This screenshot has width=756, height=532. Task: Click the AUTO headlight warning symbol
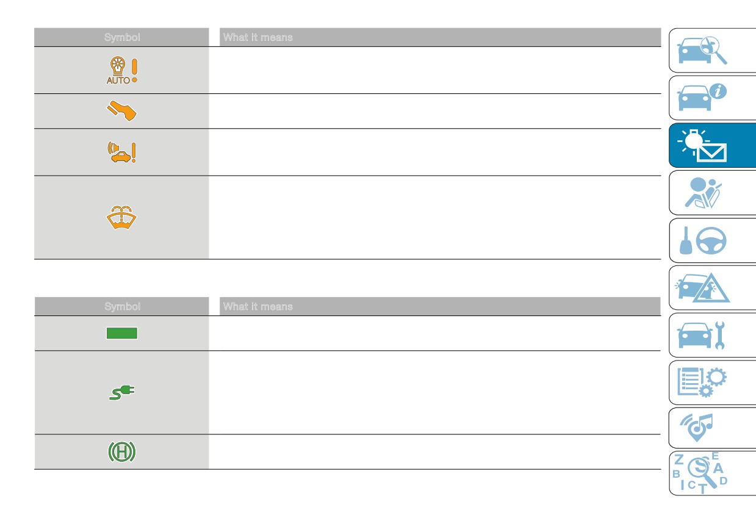pyautogui.click(x=122, y=71)
